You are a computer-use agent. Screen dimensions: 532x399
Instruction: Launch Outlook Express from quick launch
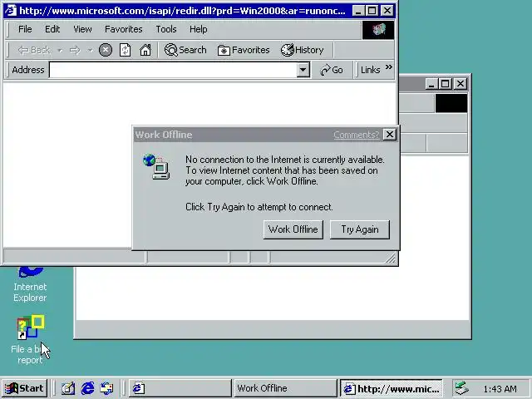pos(106,388)
